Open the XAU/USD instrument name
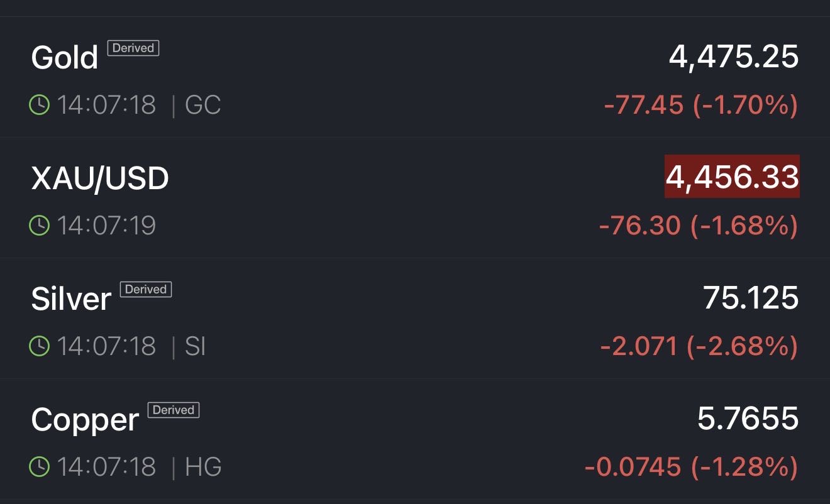This screenshot has width=830, height=504. (100, 178)
